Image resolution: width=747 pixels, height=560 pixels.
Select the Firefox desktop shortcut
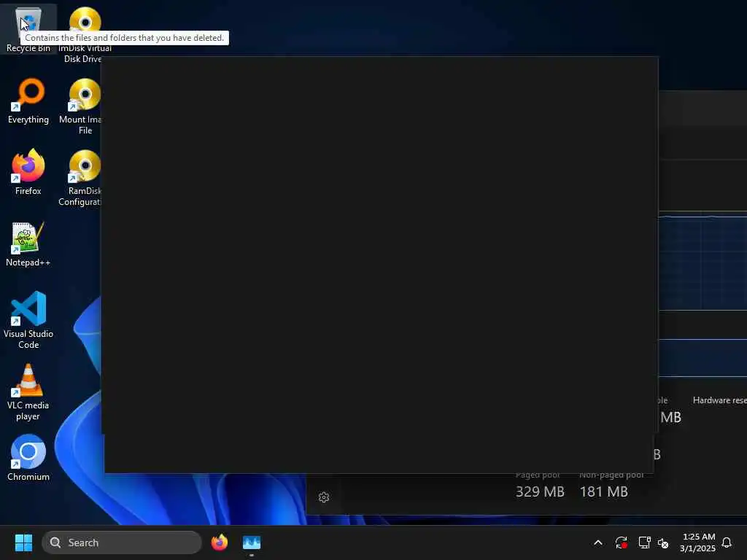(28, 172)
